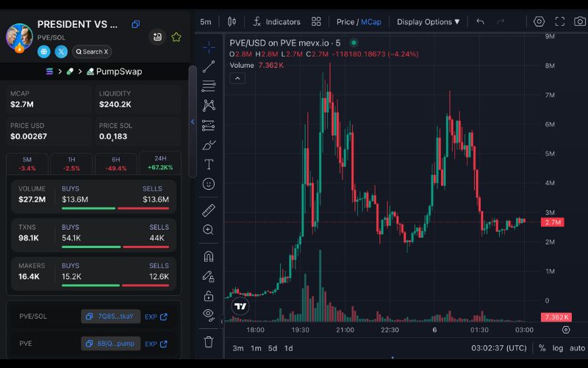588x368 pixels.
Task: Click the 2.7M current price label
Action: 553,222
